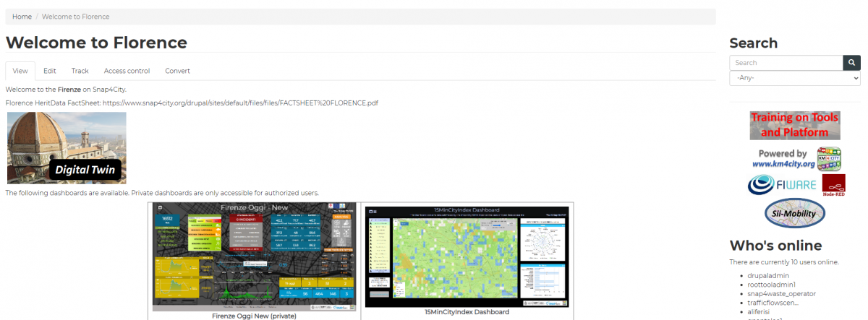
Task: Switch to the Edit tab
Action: click(x=49, y=71)
